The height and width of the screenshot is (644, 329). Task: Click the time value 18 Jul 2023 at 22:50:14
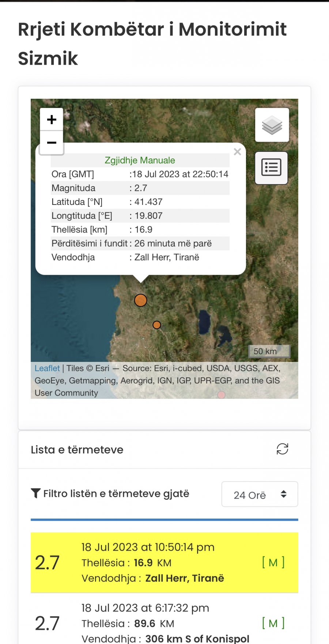click(180, 174)
